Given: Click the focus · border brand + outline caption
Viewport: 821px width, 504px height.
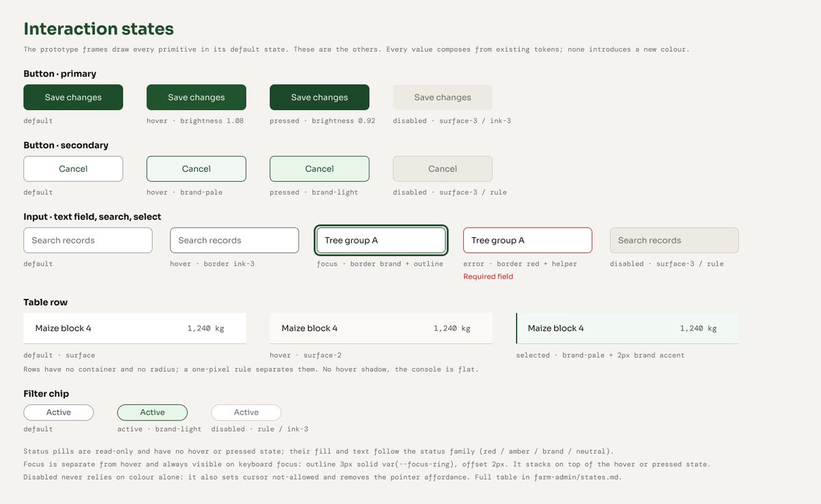Looking at the screenshot, I should (x=380, y=263).
